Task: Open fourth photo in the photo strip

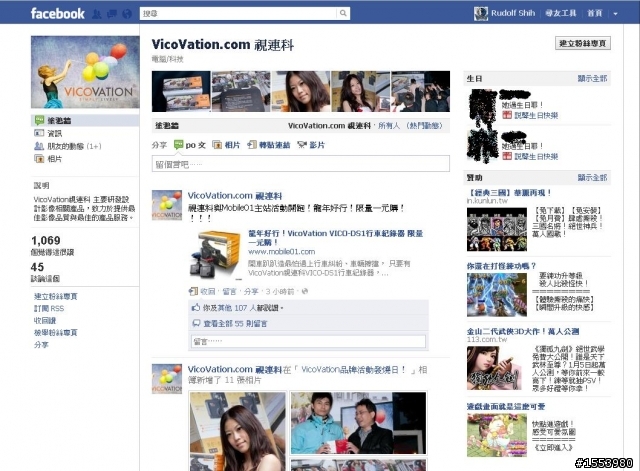Action: (360, 91)
